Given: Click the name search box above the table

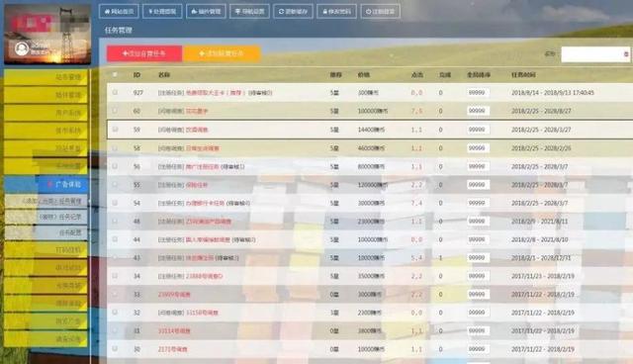Looking at the screenshot, I should tap(595, 54).
